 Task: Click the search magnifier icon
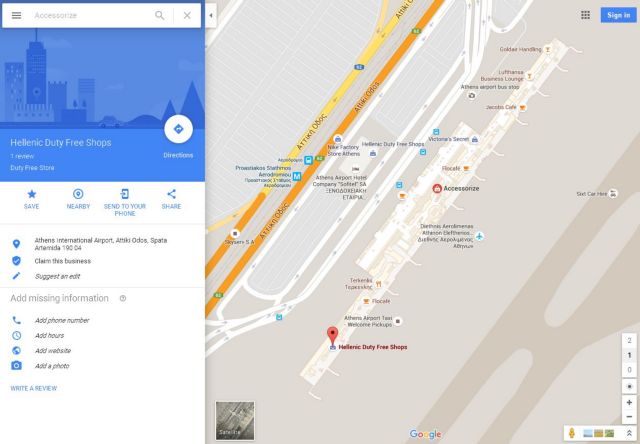pyautogui.click(x=160, y=16)
